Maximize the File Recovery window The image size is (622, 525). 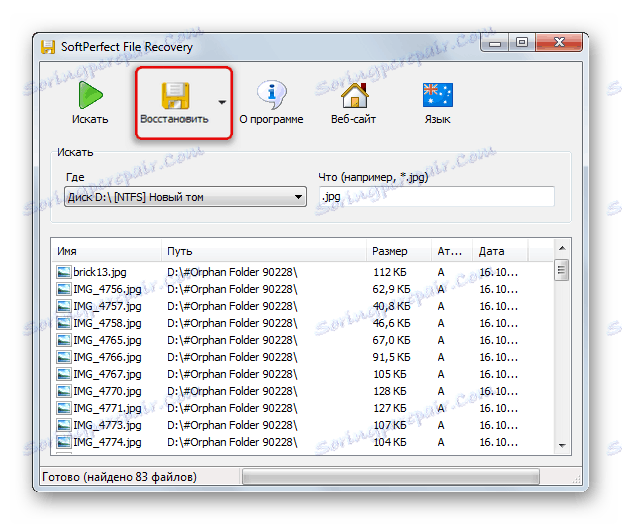click(522, 42)
